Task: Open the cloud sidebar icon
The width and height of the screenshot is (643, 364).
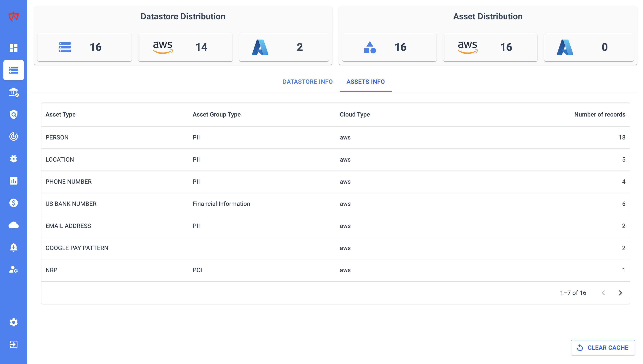Action: 13,225
